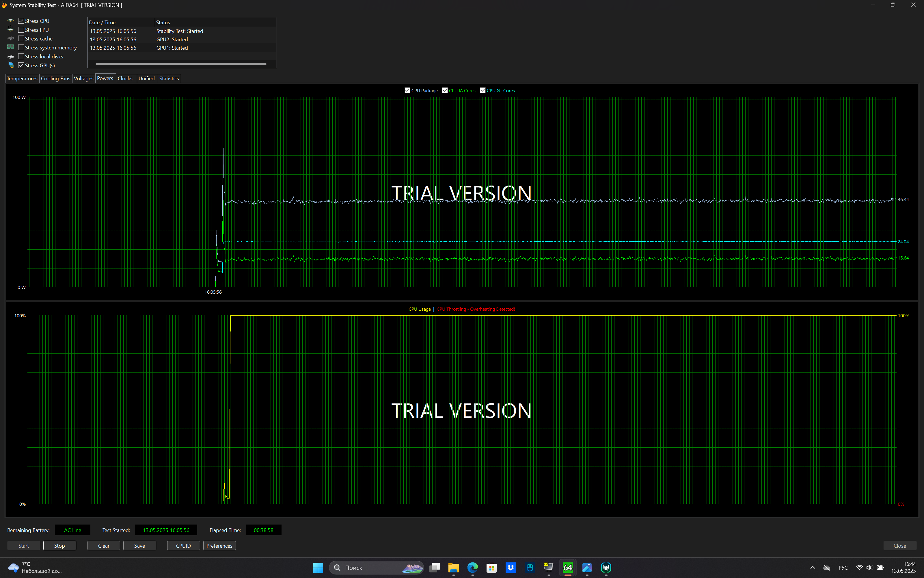Open the Windows Start menu
This screenshot has width=924, height=578.
(318, 568)
